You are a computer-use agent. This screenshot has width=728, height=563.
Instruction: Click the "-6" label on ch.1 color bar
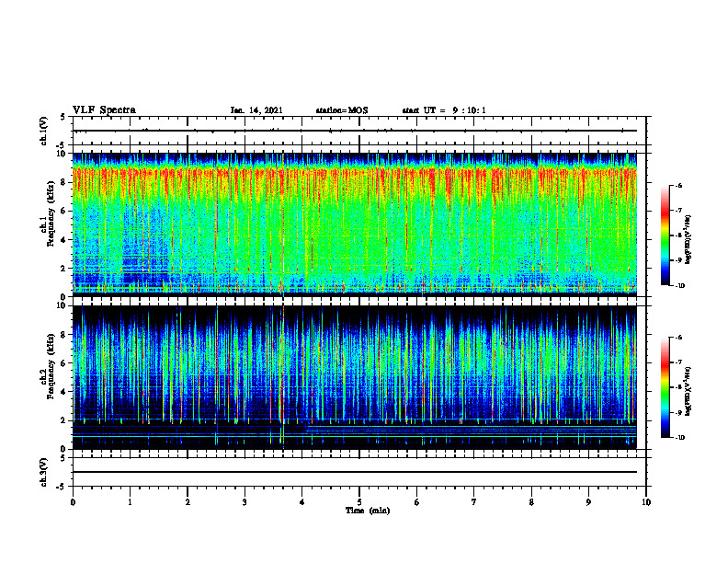click(x=678, y=186)
